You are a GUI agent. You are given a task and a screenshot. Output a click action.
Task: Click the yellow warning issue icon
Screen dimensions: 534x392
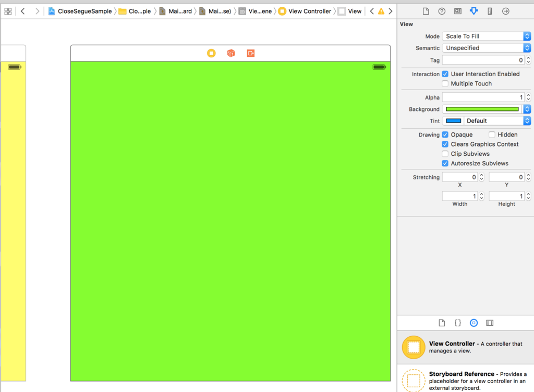pos(381,11)
